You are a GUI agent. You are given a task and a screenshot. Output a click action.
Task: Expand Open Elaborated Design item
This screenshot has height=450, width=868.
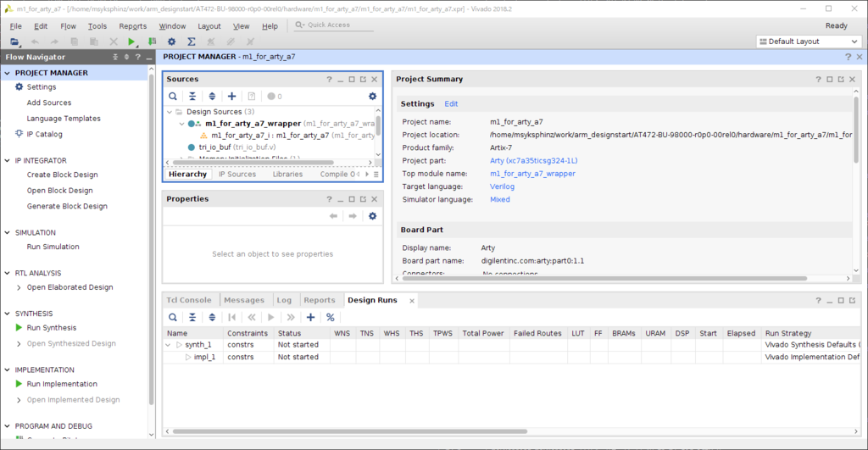coord(19,287)
